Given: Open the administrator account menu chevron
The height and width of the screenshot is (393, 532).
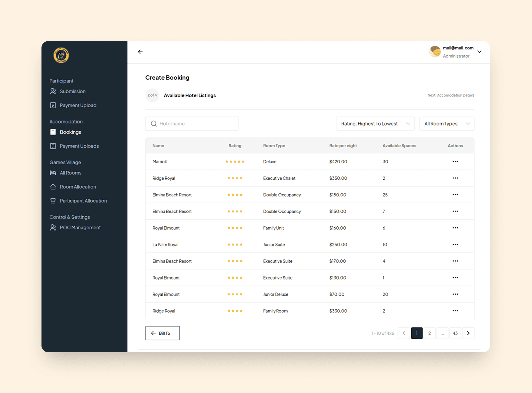Looking at the screenshot, I should coord(479,52).
